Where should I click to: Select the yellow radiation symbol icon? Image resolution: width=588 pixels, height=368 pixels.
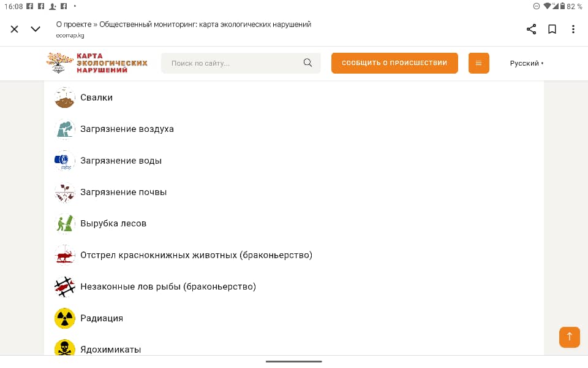point(64,318)
